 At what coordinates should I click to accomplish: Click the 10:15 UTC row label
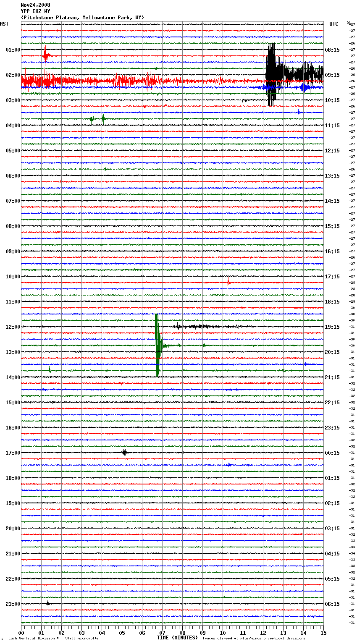click(x=332, y=100)
